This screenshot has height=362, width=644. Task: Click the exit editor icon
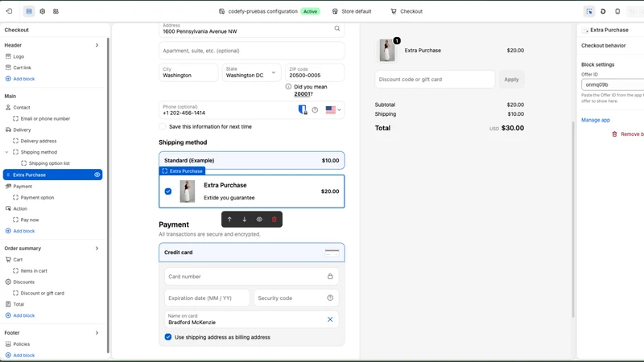click(x=9, y=11)
